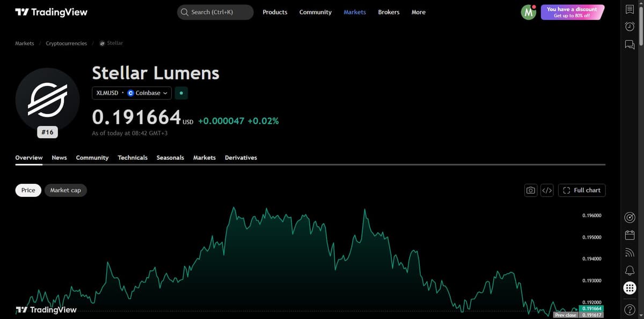Click the +0.02% change value
The image size is (644, 319).
click(x=263, y=121)
